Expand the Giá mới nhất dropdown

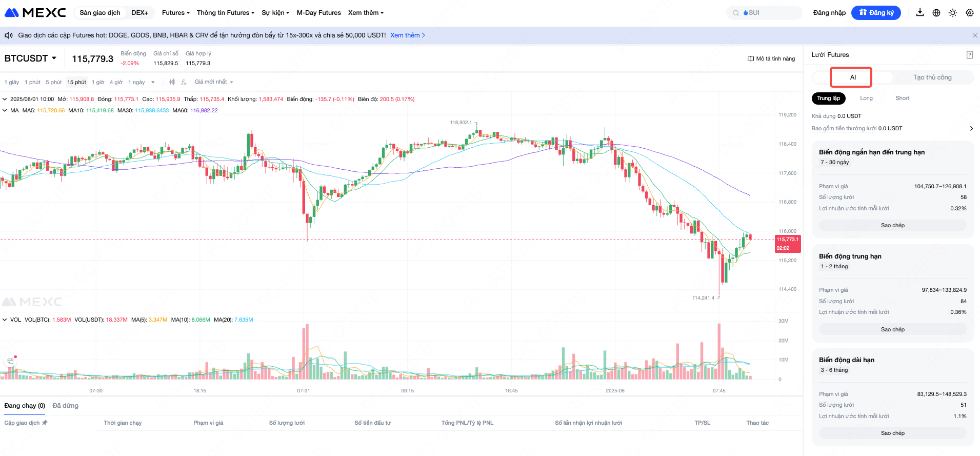[x=214, y=82]
